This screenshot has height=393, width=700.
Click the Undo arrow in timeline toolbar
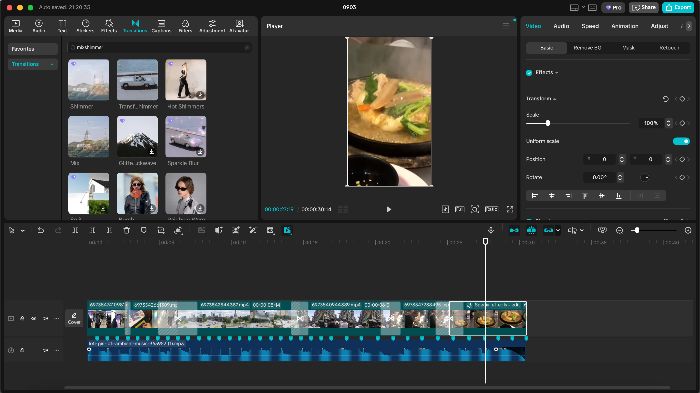(x=41, y=230)
